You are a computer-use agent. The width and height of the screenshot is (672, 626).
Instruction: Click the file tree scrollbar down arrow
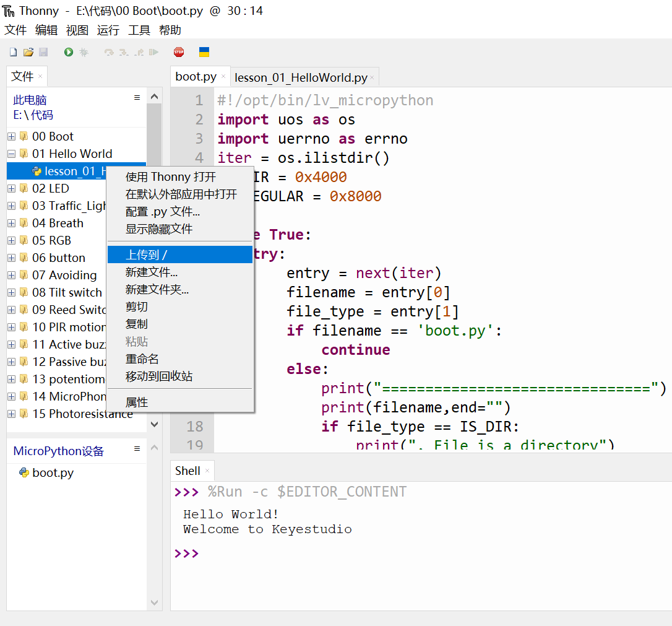[x=154, y=425]
